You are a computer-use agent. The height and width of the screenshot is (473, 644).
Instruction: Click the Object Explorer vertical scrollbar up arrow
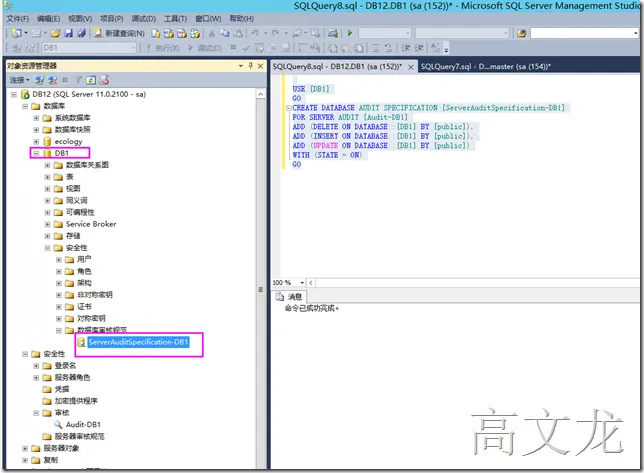pyautogui.click(x=260, y=94)
